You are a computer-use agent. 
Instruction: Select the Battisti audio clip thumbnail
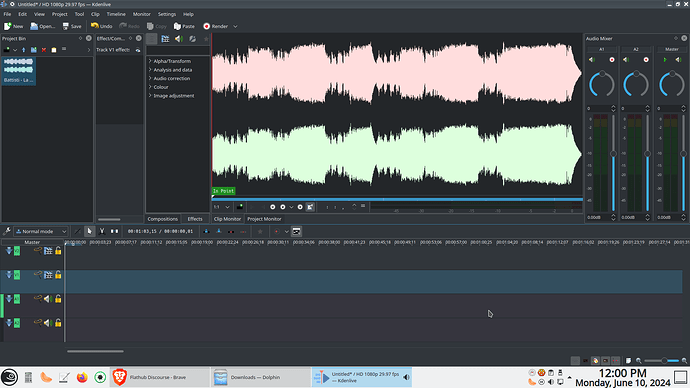tap(18, 70)
